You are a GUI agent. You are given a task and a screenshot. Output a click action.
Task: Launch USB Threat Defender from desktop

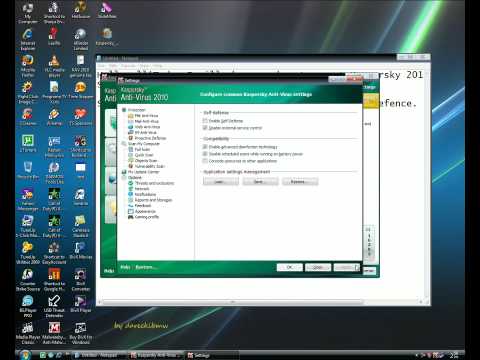click(x=54, y=307)
